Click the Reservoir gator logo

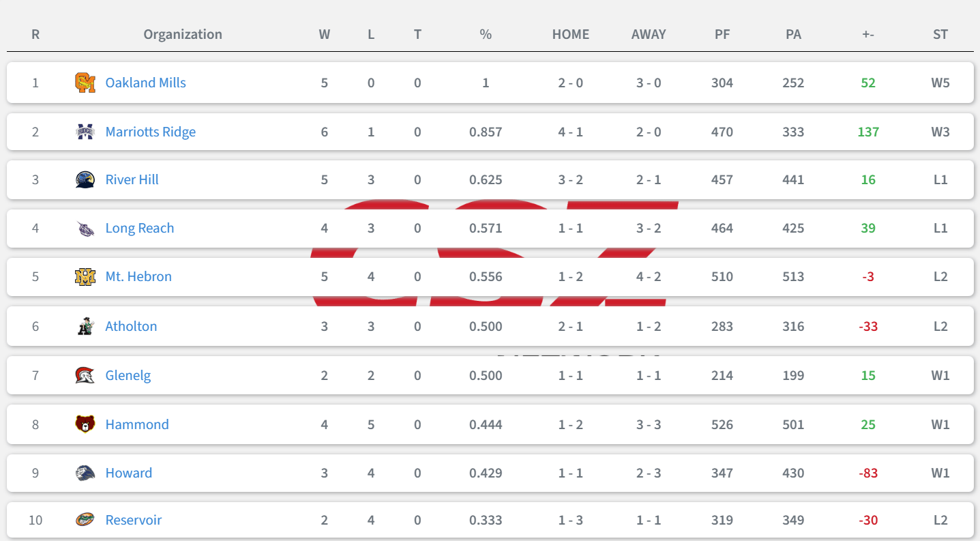85,520
